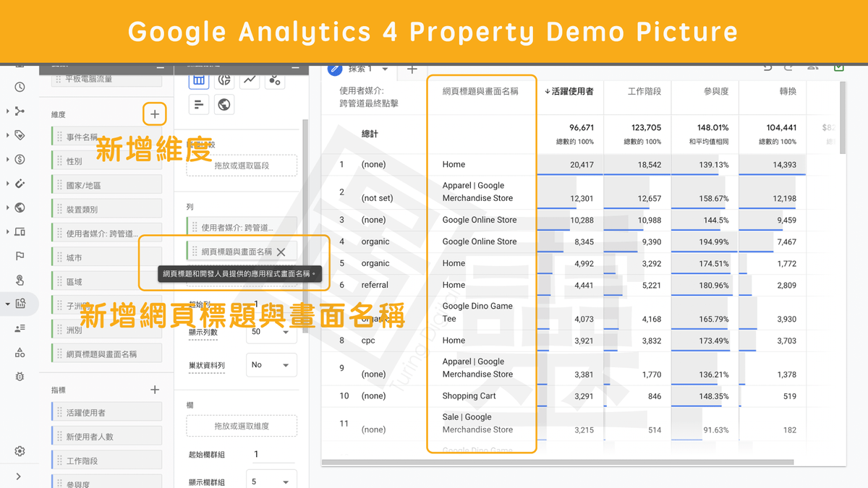This screenshot has width=868, height=488.
Task: Select the 活躍使用者 metric chip
Action: (107, 412)
